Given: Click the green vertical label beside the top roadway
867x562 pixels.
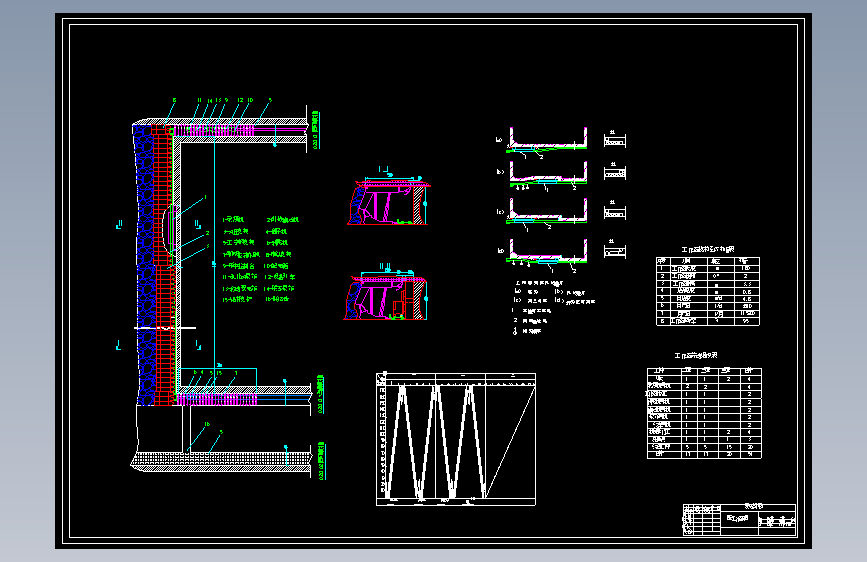Looking at the screenshot, I should [316, 130].
